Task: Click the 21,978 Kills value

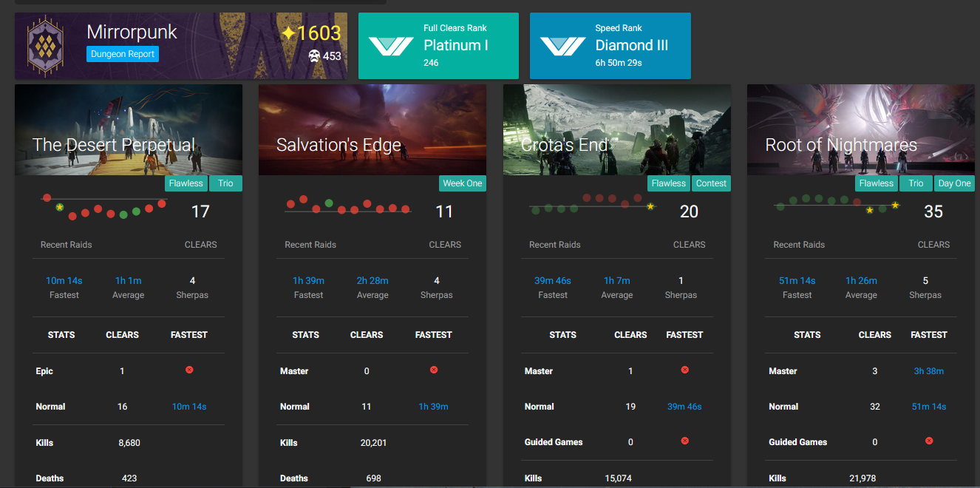Action: point(862,478)
